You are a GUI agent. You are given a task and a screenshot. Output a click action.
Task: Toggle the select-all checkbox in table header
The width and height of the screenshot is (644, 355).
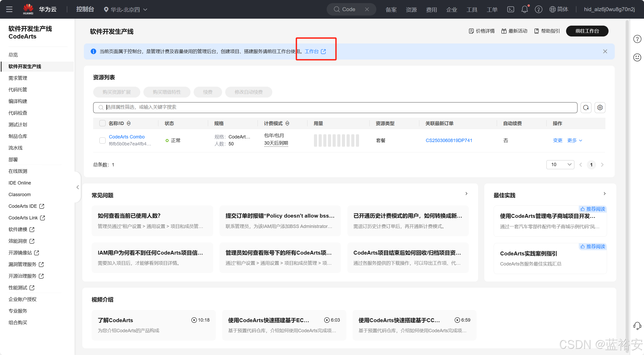103,123
